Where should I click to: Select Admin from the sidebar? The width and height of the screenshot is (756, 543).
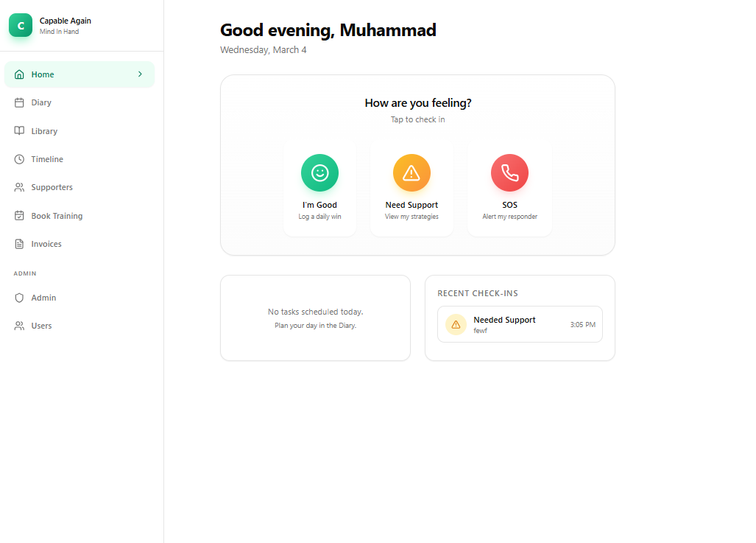(x=43, y=297)
